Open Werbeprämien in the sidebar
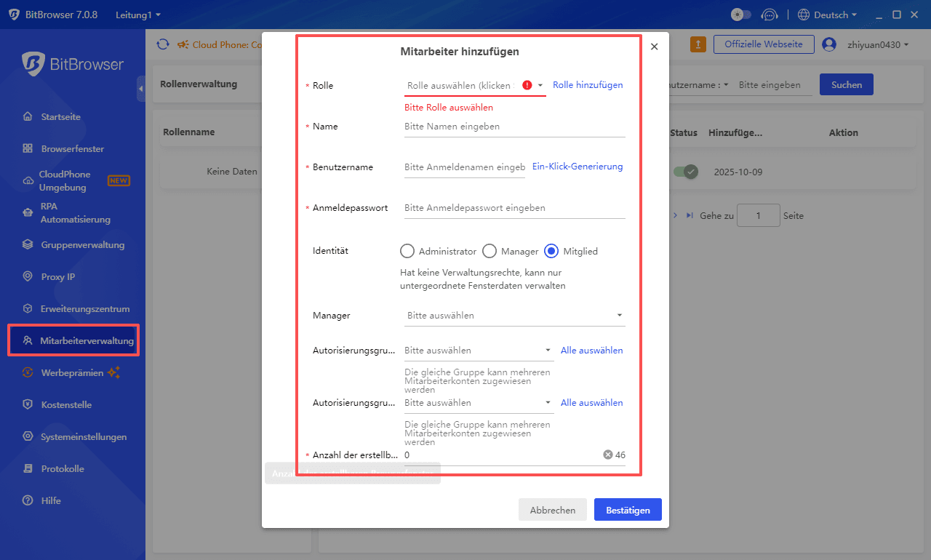The image size is (931, 560). click(x=73, y=372)
